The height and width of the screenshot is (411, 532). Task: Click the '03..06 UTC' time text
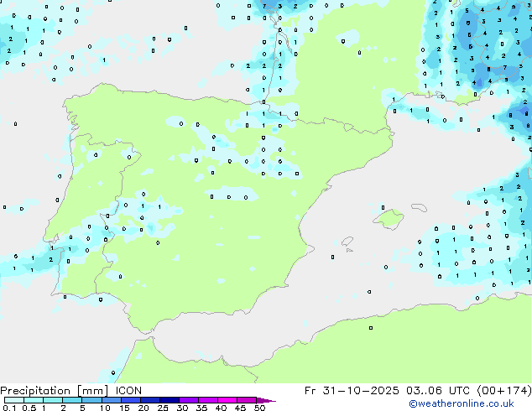pos(438,391)
